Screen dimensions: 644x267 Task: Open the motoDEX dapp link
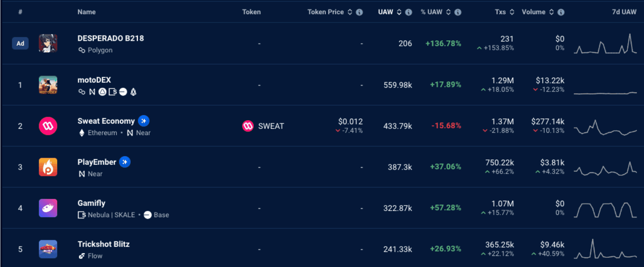click(94, 80)
